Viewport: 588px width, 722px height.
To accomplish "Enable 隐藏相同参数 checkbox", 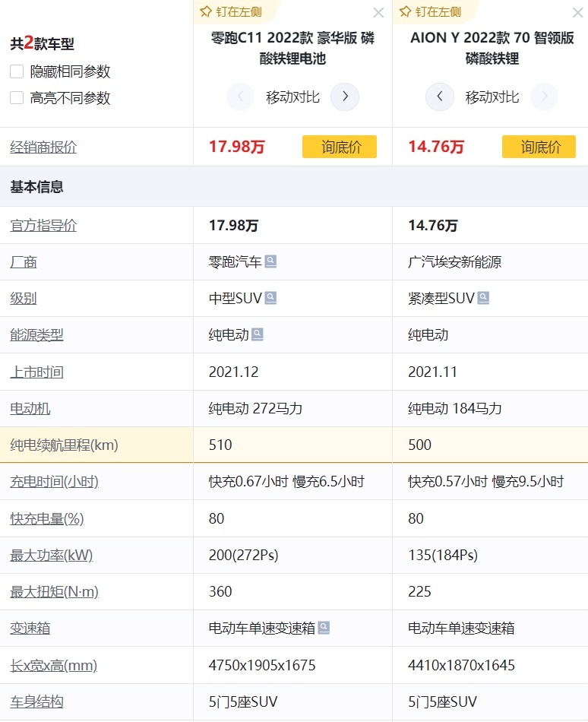I will [17, 71].
